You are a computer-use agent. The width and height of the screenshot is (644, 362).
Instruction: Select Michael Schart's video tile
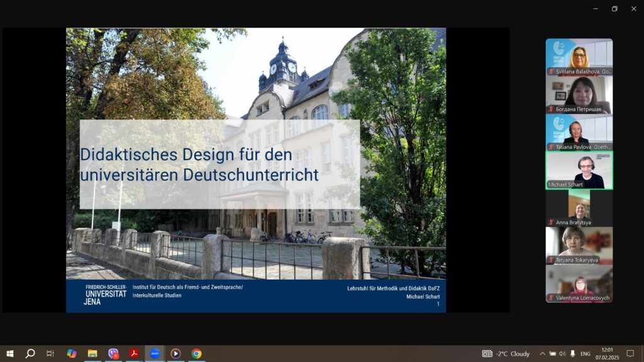click(x=579, y=170)
